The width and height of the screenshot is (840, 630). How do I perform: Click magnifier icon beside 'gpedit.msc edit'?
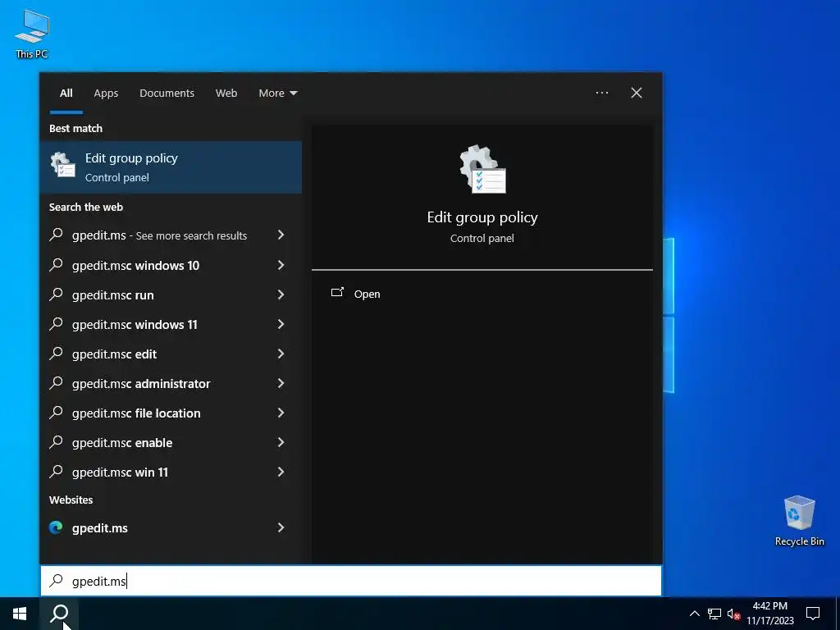tap(57, 353)
